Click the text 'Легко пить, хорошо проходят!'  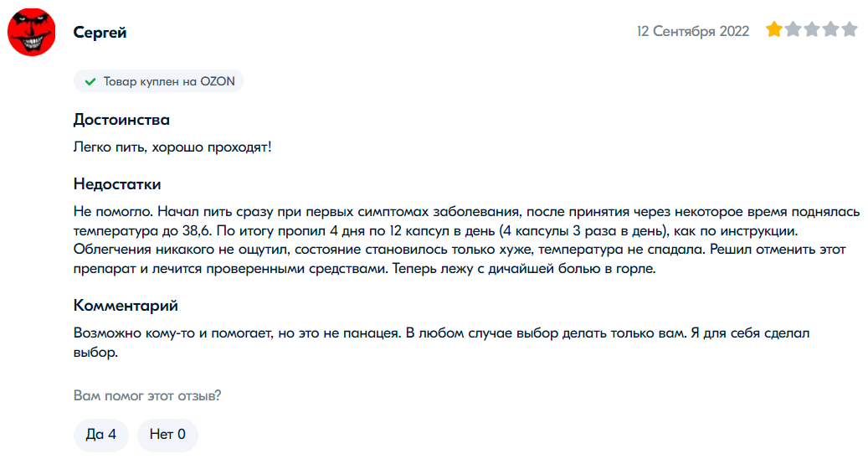coord(172,147)
